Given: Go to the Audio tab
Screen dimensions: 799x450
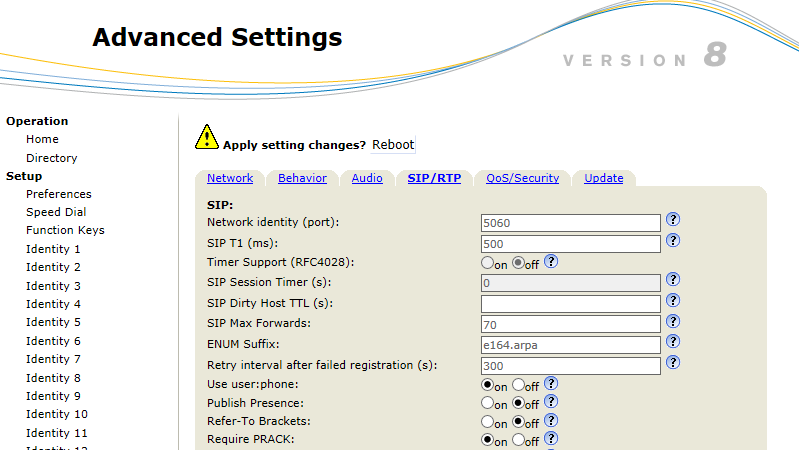Looking at the screenshot, I should pyautogui.click(x=367, y=178).
